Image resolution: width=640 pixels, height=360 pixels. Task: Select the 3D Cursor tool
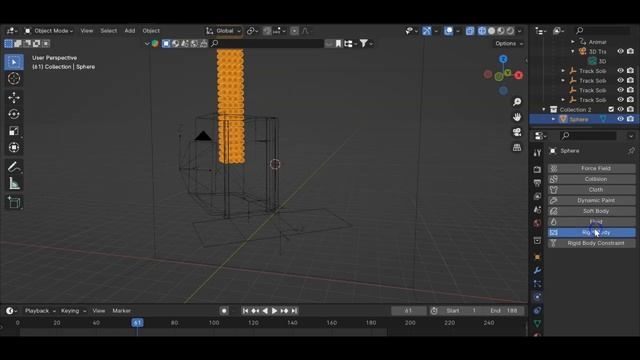pyautogui.click(x=14, y=78)
